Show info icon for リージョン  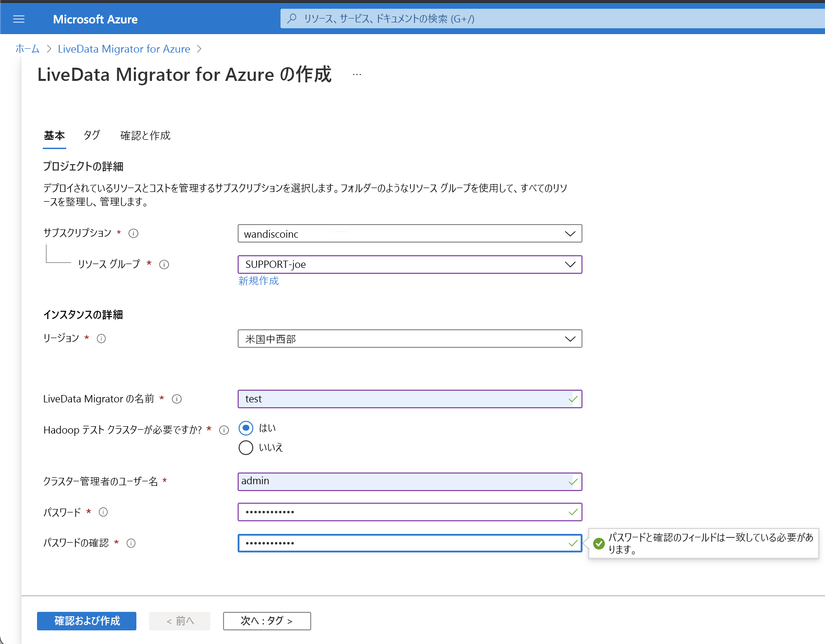101,339
